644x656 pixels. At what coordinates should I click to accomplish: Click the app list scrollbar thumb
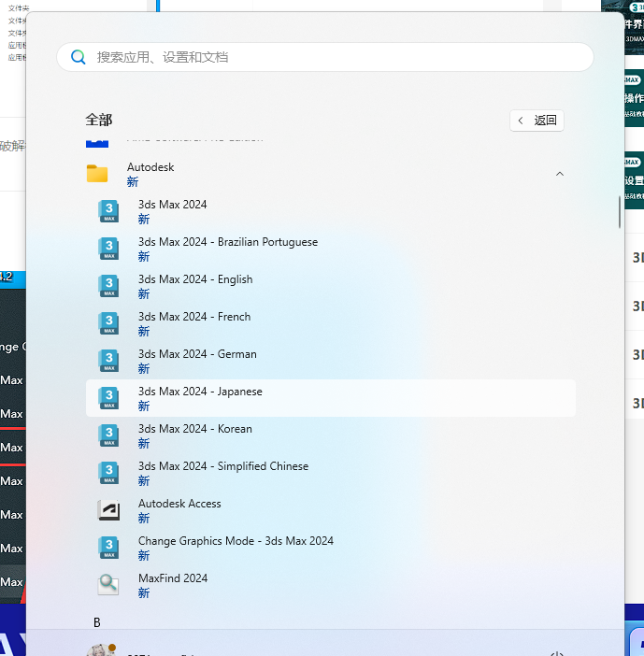620,212
